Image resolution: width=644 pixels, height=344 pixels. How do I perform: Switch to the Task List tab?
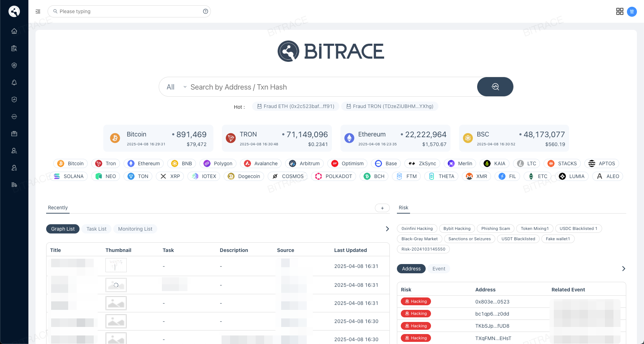coord(97,229)
